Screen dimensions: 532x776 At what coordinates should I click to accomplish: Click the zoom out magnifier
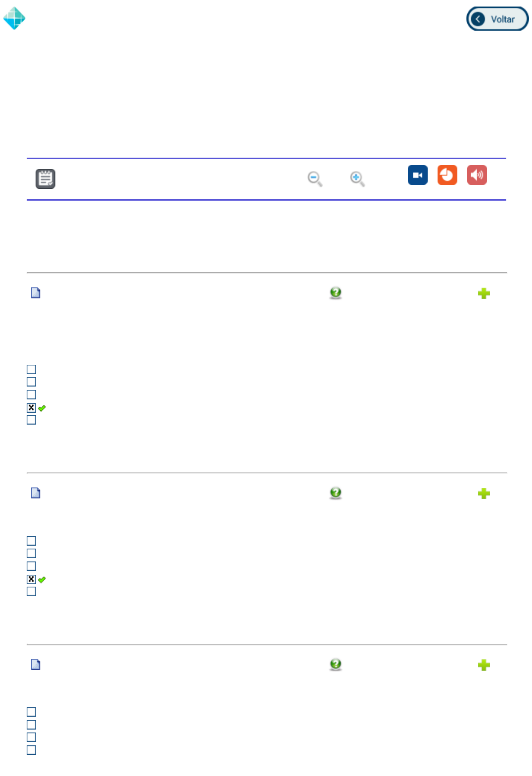(x=314, y=178)
